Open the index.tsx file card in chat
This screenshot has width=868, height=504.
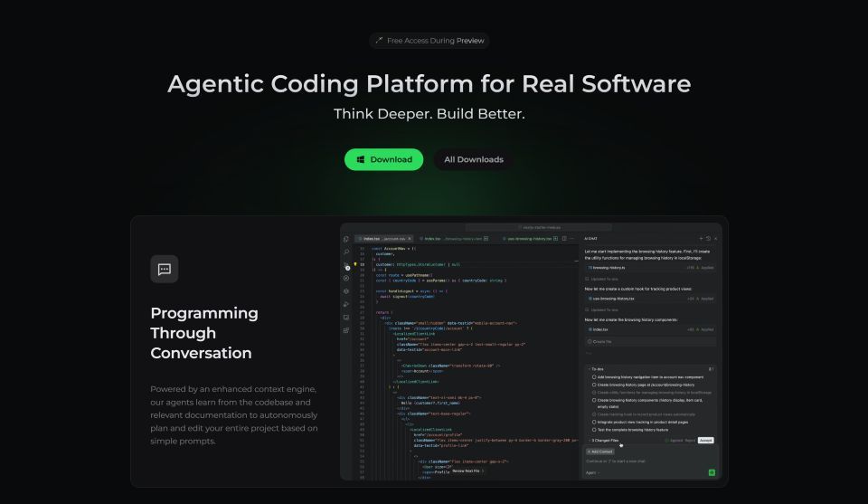(650, 329)
